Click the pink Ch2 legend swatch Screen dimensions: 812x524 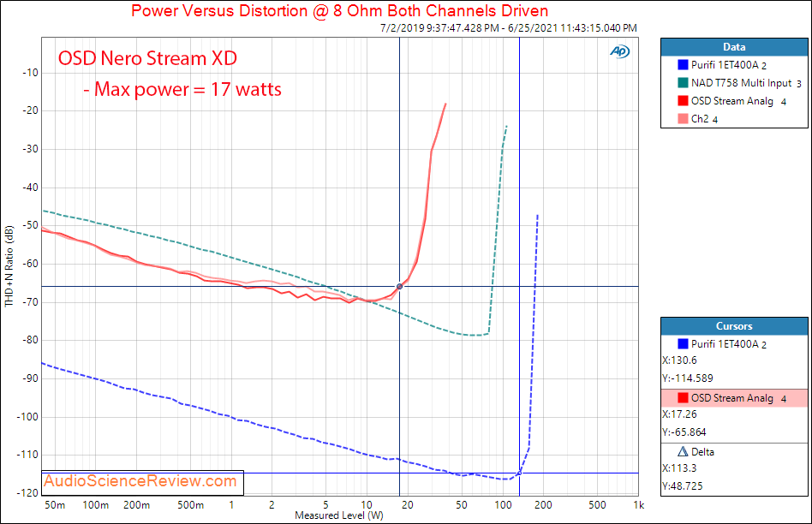[683, 118]
